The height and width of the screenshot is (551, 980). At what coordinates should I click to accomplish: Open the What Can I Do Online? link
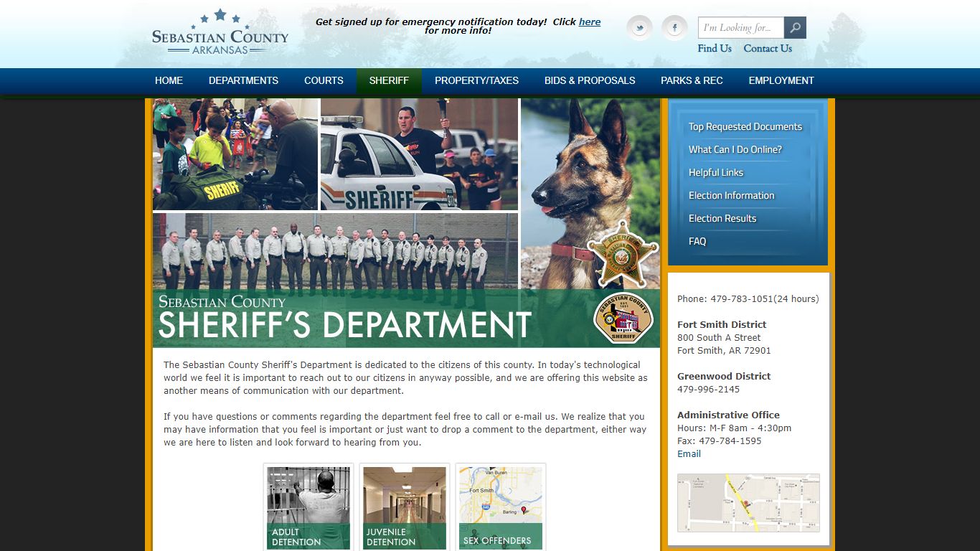[735, 149]
